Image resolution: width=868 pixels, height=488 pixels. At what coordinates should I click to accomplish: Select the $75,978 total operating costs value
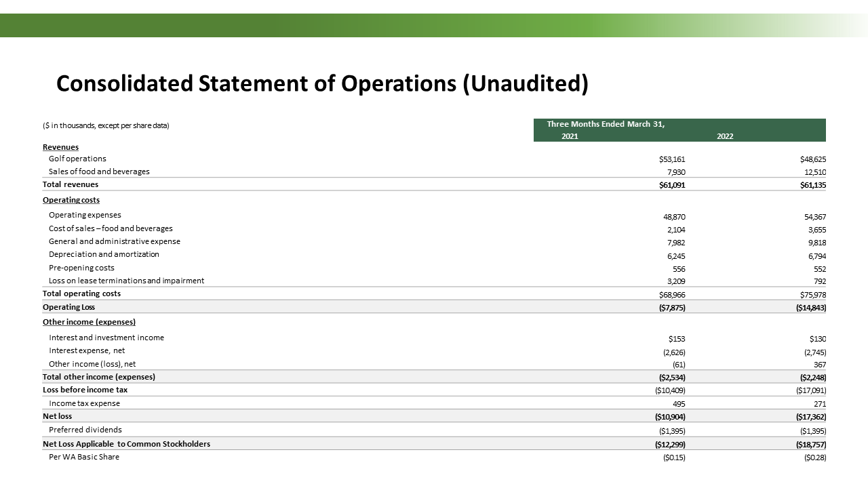812,295
